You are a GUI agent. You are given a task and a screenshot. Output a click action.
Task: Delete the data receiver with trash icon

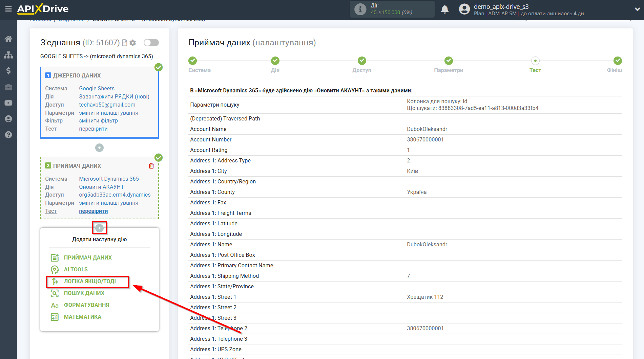(151, 166)
